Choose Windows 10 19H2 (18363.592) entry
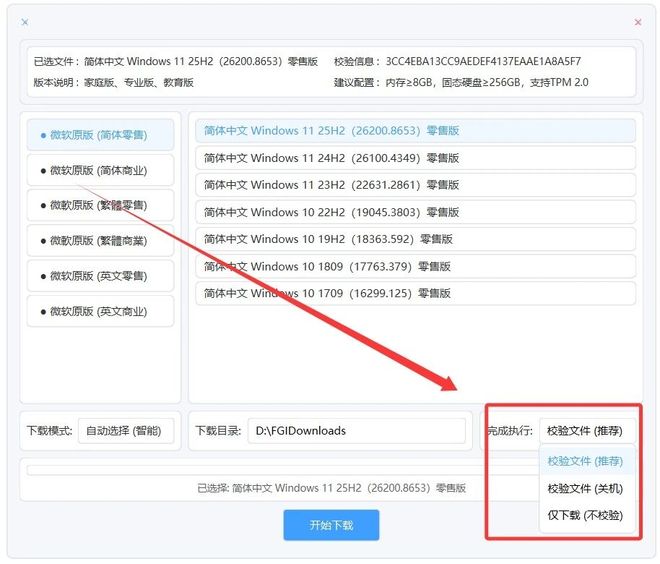The width and height of the screenshot is (660, 564). click(415, 239)
